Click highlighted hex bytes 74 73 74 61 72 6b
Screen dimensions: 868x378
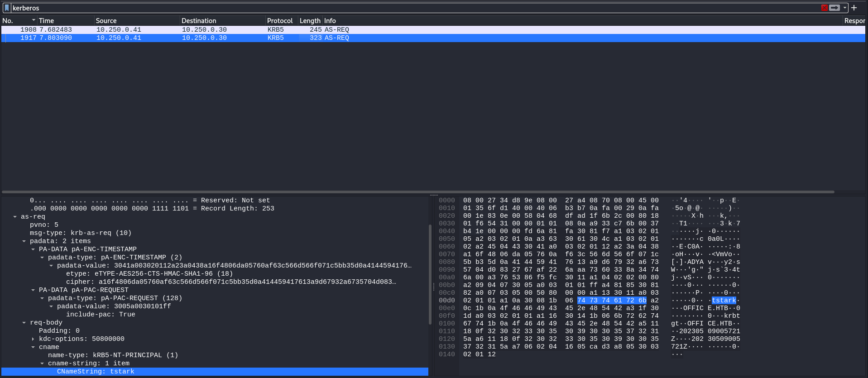612,301
